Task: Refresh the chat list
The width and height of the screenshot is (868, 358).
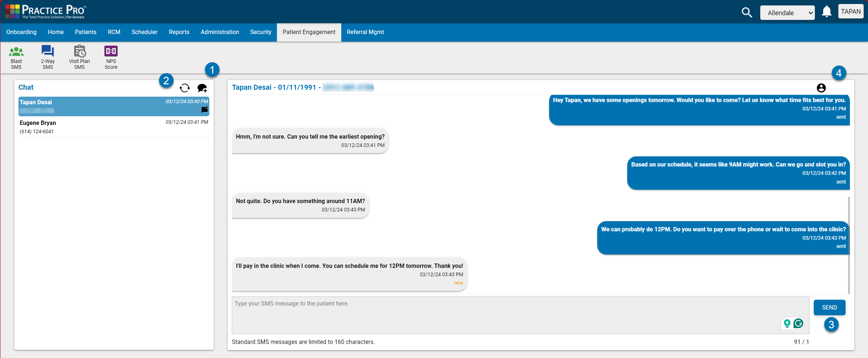Action: 185,88
